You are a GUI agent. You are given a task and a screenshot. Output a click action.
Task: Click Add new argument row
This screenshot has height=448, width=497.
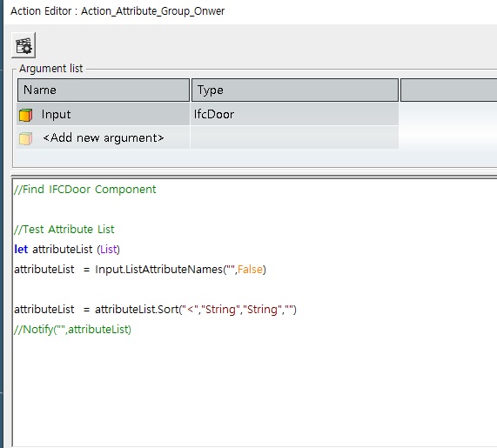click(104, 137)
